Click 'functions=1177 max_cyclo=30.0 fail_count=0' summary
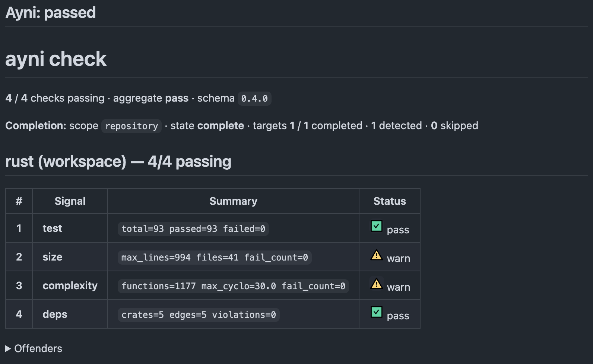This screenshot has height=364, width=593. pyautogui.click(x=233, y=286)
